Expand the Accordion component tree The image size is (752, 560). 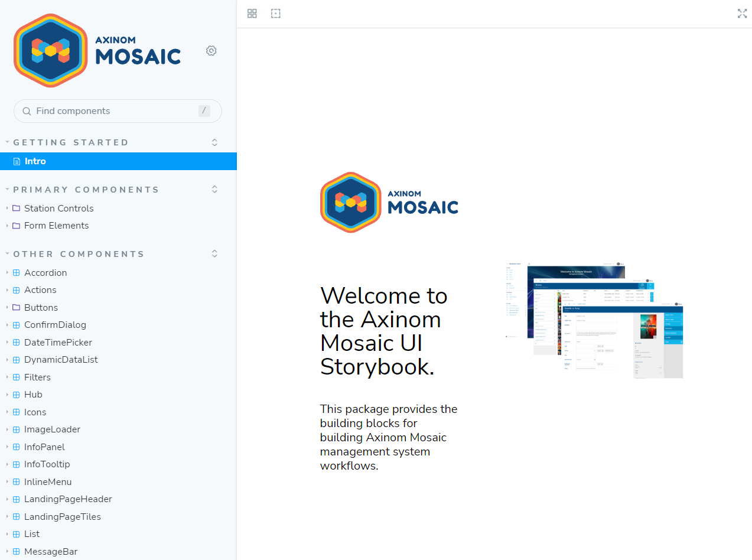tap(45, 273)
